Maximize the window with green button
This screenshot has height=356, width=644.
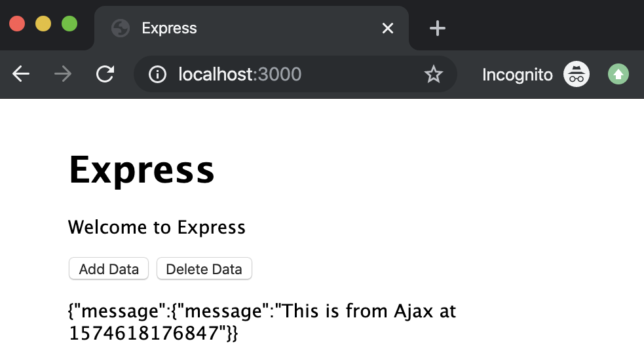tap(69, 24)
